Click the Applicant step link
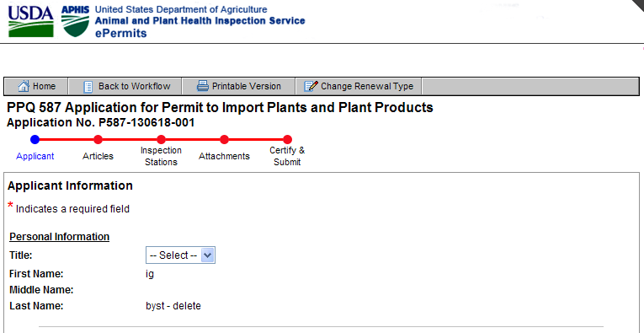Screen dimensions: 644x333 click(35, 156)
